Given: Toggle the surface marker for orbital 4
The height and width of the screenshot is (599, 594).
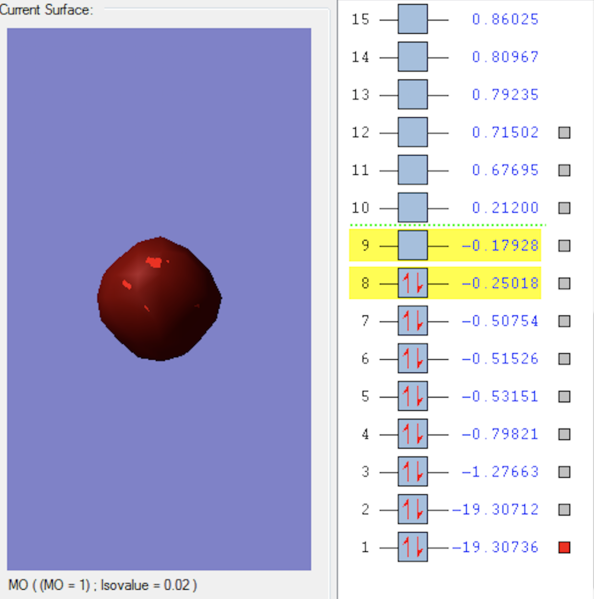Looking at the screenshot, I should coord(564,434).
